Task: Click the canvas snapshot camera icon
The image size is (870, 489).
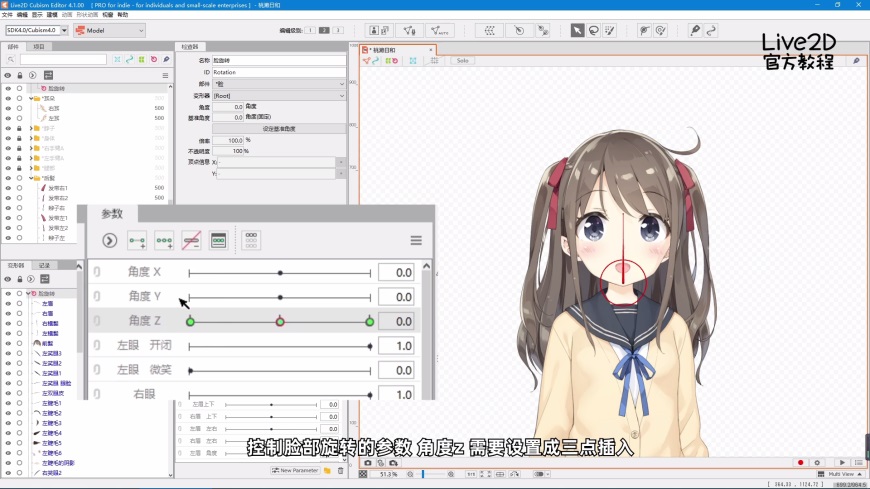Action: pos(368,462)
